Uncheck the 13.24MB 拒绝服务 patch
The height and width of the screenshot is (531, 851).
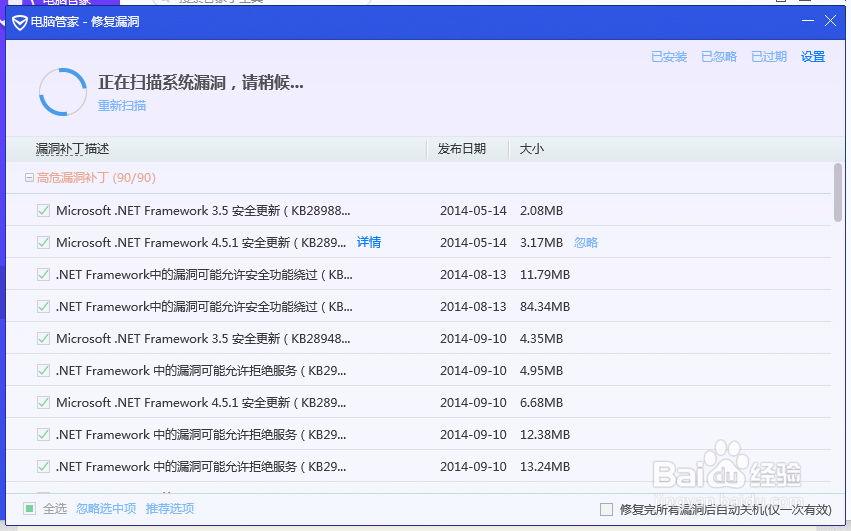coord(43,467)
